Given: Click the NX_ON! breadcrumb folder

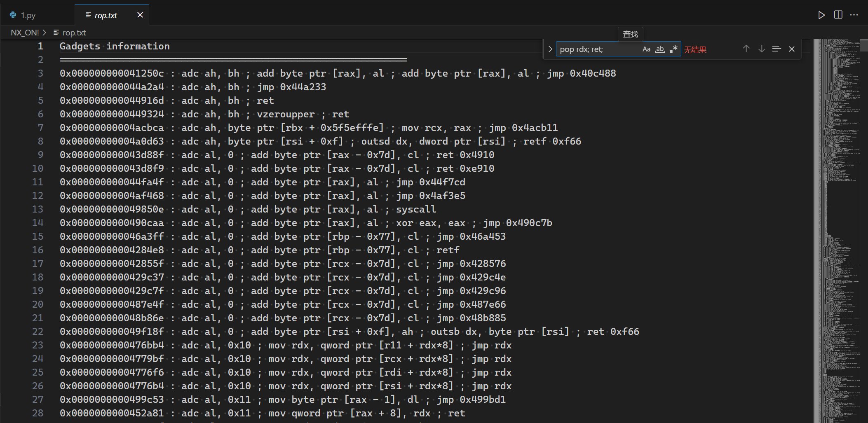Looking at the screenshot, I should (x=25, y=33).
